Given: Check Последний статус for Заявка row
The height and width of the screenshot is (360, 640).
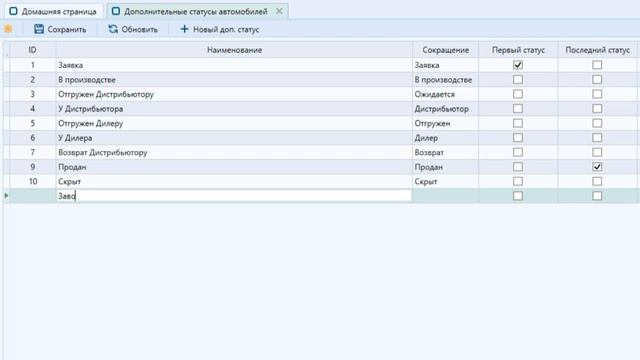Looking at the screenshot, I should [x=597, y=65].
